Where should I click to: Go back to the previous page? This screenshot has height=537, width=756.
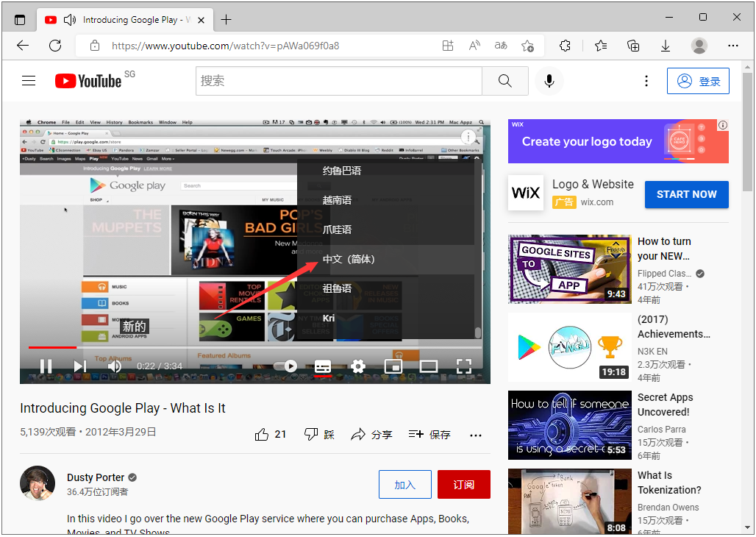23,46
